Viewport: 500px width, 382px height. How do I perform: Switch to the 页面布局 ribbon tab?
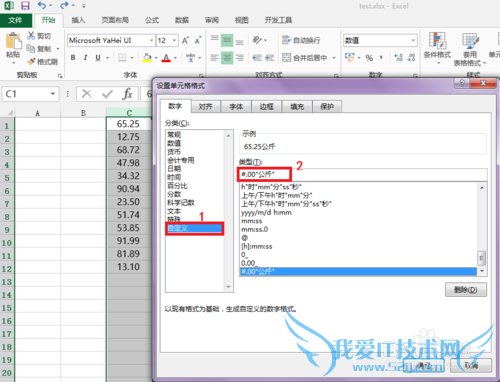(115, 20)
